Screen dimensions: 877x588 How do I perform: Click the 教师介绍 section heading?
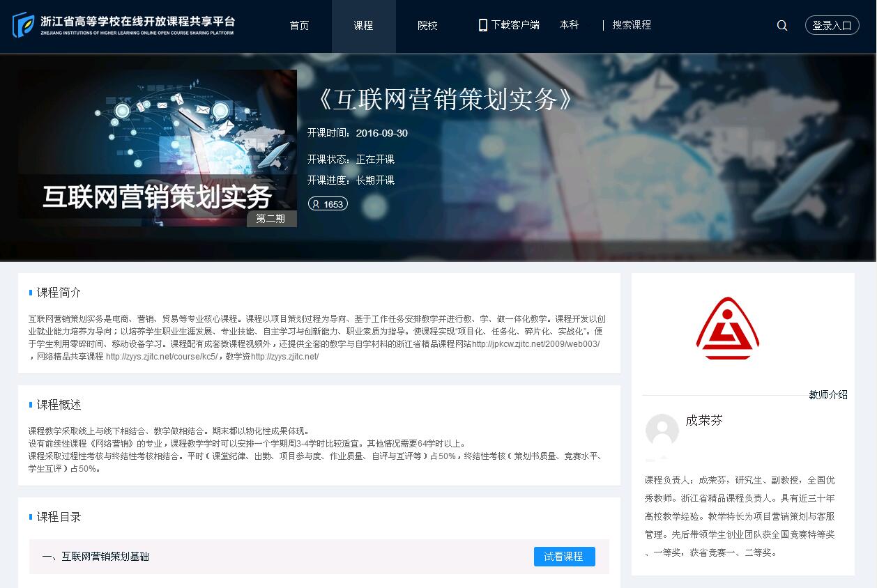click(x=828, y=395)
